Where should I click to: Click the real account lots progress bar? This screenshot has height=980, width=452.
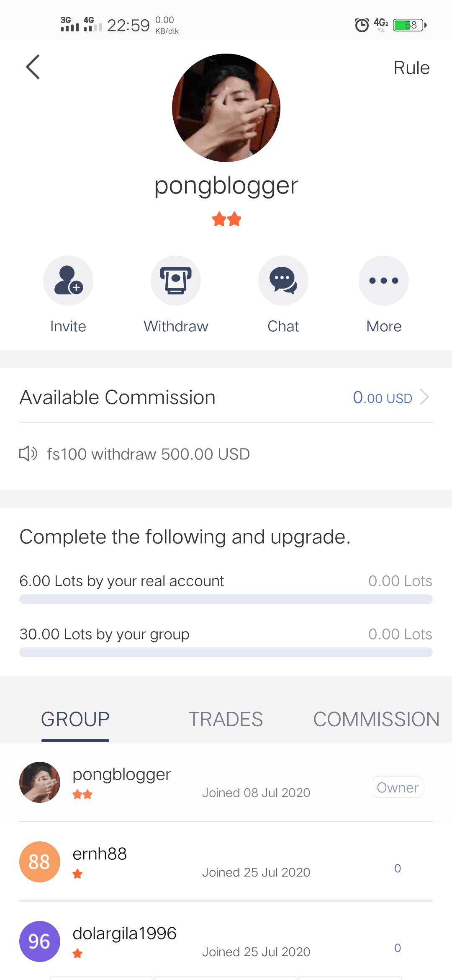tap(226, 599)
